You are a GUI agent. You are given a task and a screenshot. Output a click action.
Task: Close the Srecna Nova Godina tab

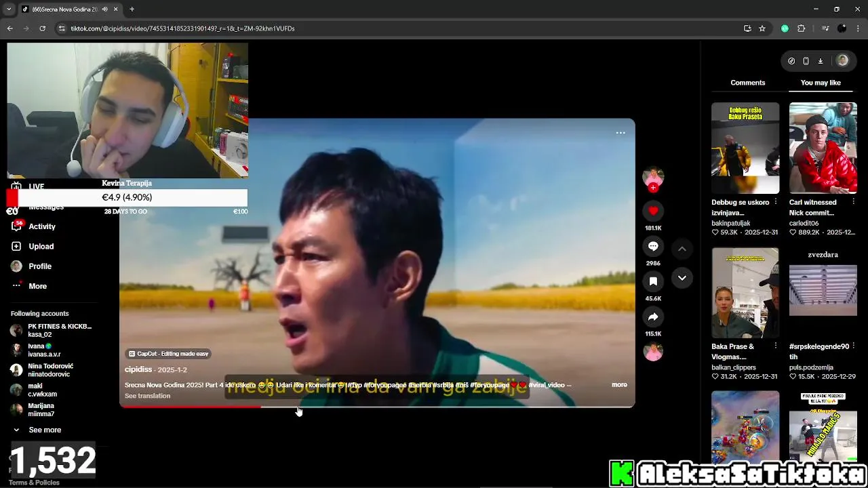point(116,9)
